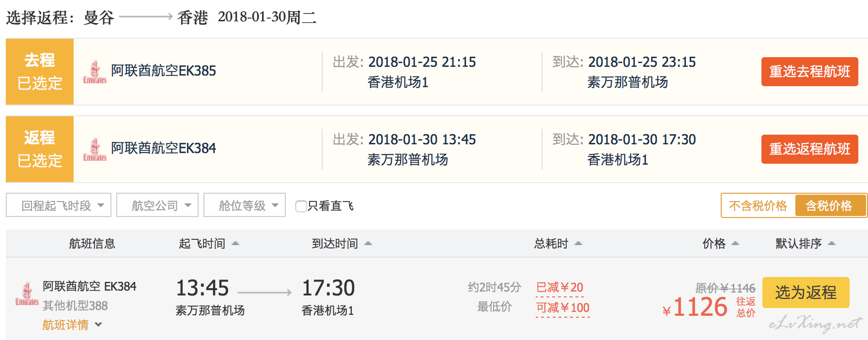The width and height of the screenshot is (868, 340).
Task: Click the 默认排序 column header
Action: [x=799, y=244]
